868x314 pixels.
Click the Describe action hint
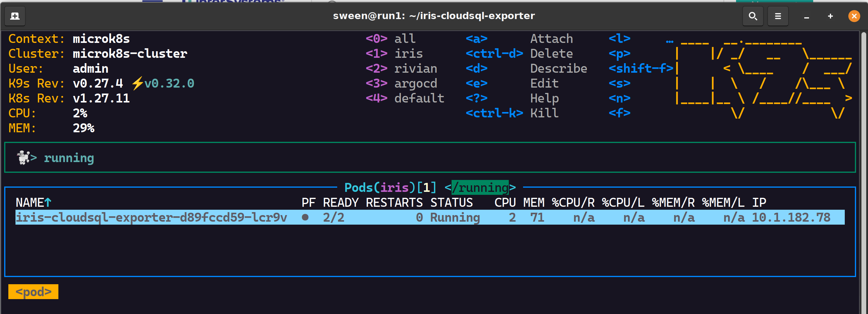(558, 69)
